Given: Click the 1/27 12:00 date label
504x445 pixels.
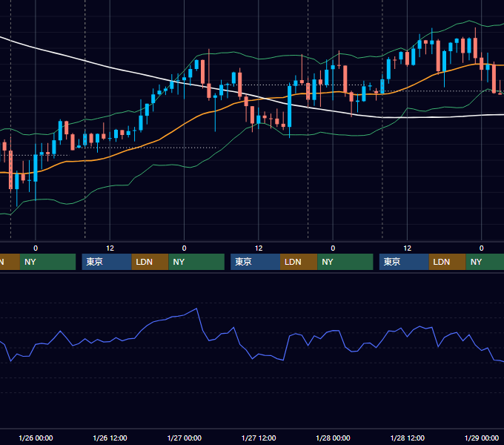Looking at the screenshot, I should click(259, 438).
